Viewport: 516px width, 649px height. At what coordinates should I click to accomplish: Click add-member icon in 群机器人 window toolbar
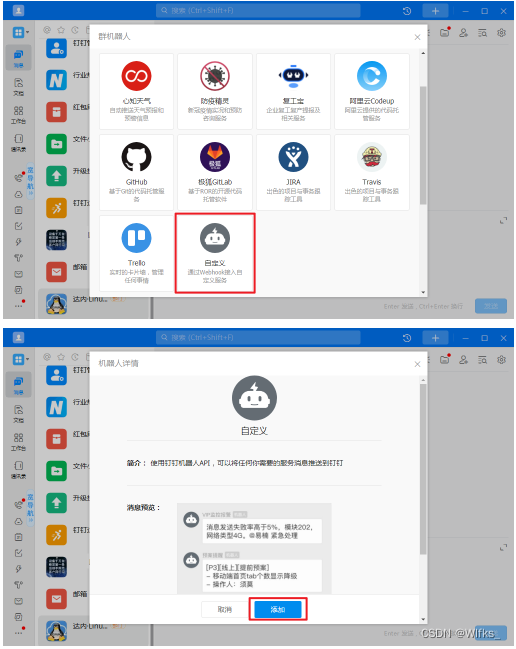pyautogui.click(x=463, y=32)
